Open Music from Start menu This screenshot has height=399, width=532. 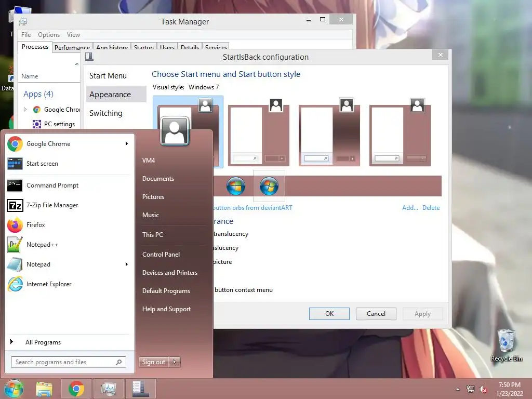(x=151, y=215)
